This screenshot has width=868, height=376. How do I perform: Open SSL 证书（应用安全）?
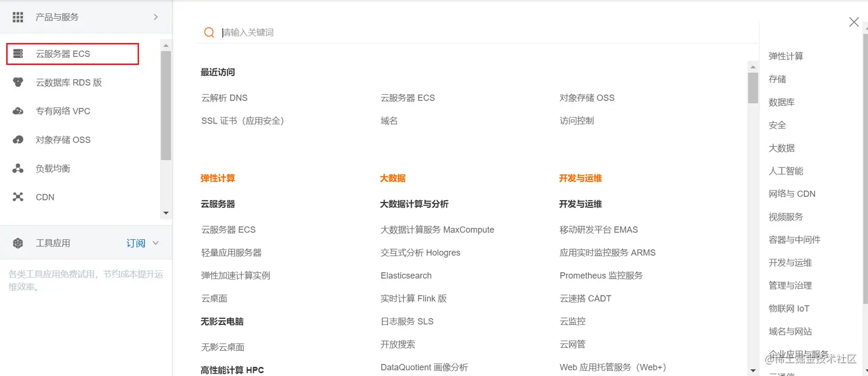point(243,121)
